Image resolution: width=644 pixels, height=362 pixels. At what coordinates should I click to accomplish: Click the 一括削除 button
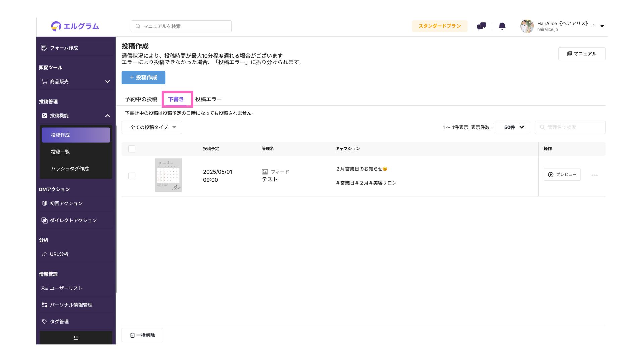click(143, 335)
